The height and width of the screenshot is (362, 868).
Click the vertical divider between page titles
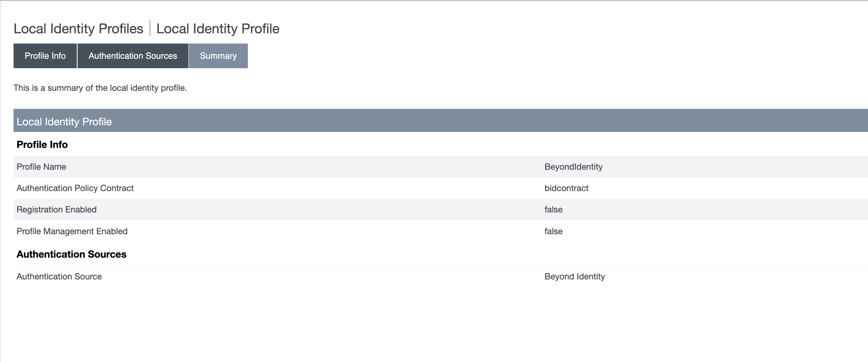point(150,29)
